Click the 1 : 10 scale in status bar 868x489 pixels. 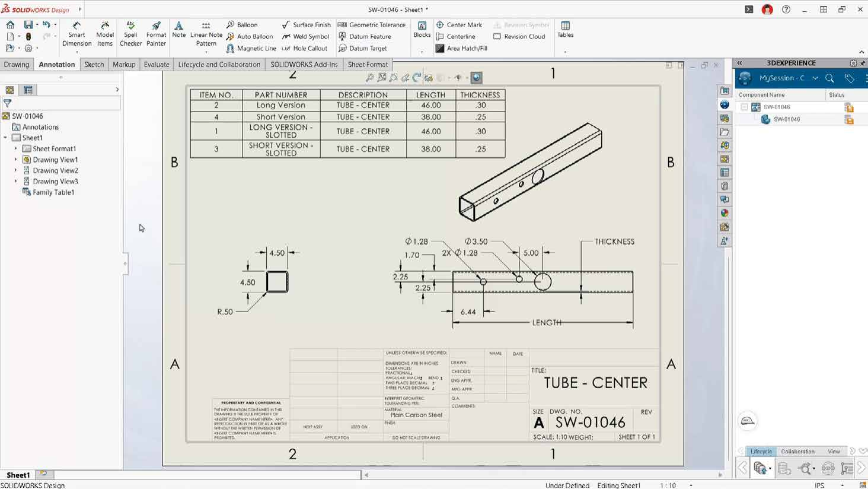668,485
